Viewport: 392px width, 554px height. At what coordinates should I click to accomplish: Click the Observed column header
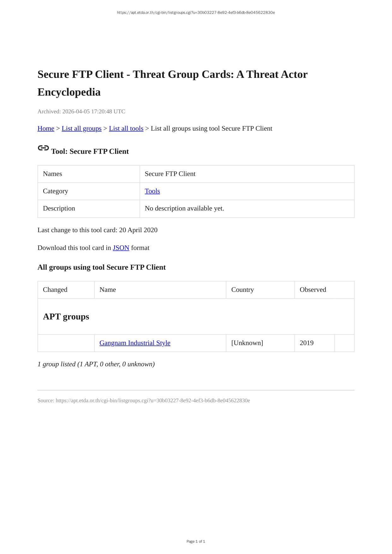(x=313, y=290)
